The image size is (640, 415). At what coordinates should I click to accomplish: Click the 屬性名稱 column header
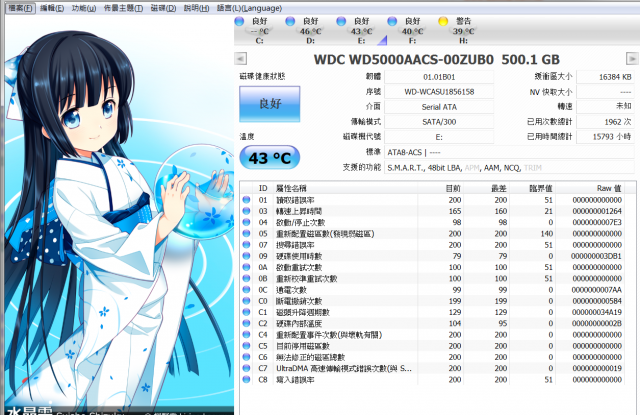coord(345,188)
